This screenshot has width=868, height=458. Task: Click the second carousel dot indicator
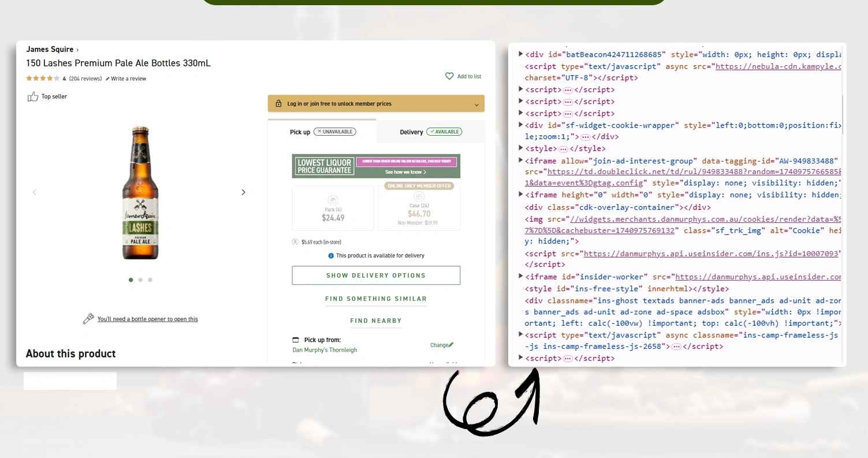(140, 280)
